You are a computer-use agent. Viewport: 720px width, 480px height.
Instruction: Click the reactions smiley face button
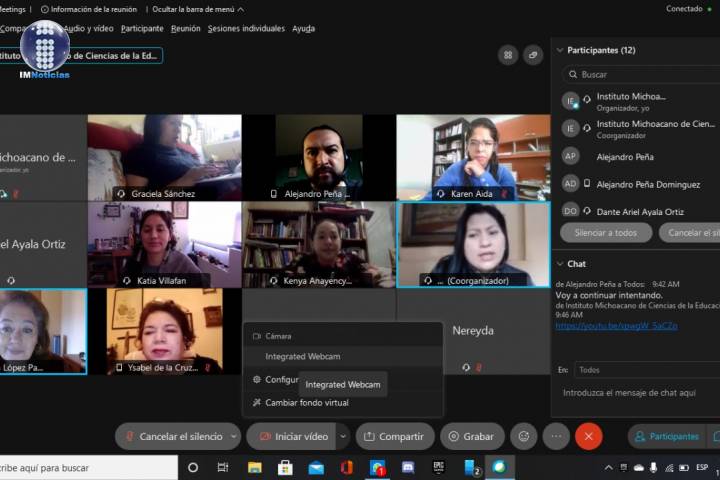tap(523, 437)
